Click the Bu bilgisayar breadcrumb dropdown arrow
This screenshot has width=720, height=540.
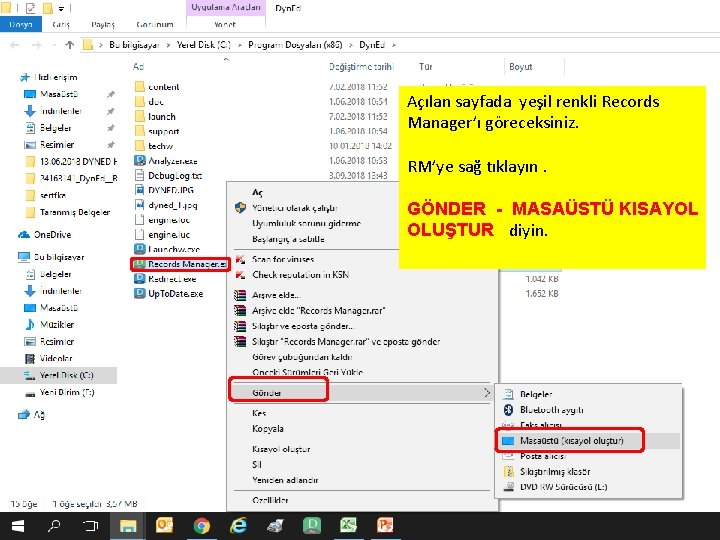[x=168, y=45]
